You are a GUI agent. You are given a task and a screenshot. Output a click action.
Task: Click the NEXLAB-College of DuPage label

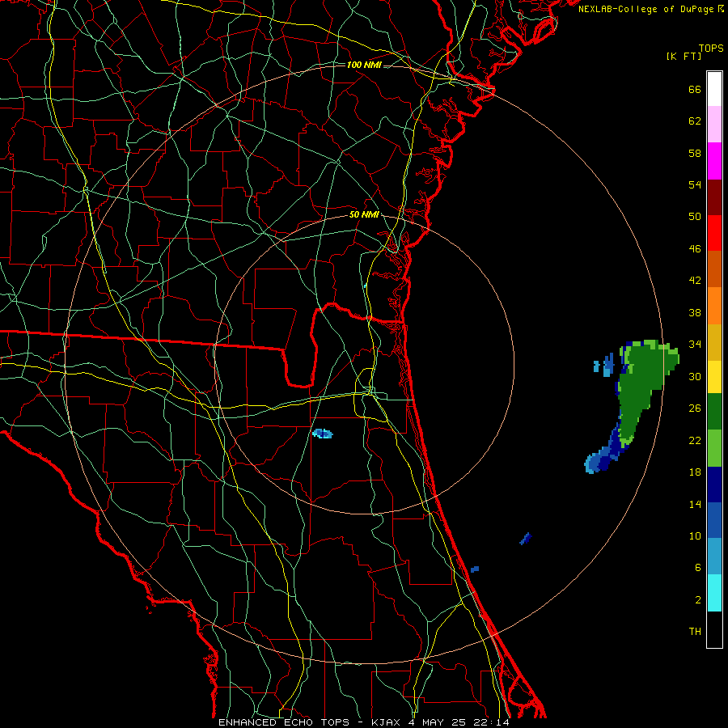650,9
